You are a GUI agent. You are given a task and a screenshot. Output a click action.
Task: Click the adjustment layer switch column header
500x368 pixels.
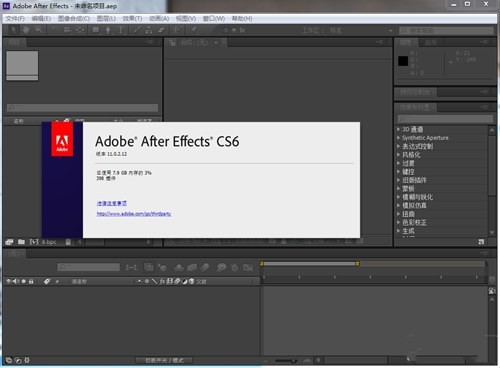[x=184, y=281]
